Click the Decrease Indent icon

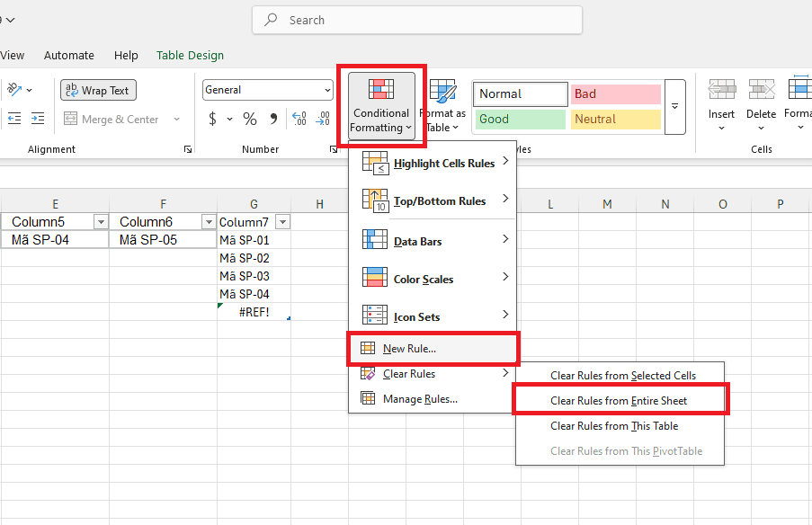pos(14,119)
